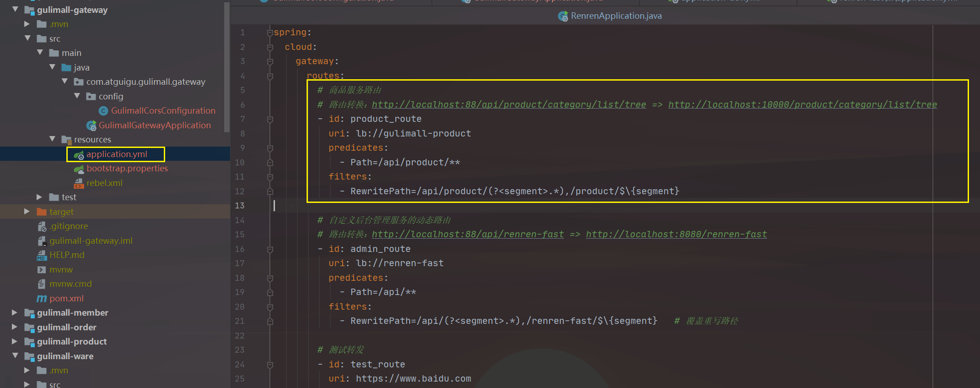
Task: Fold admin_route item at line 16
Action: point(270,249)
